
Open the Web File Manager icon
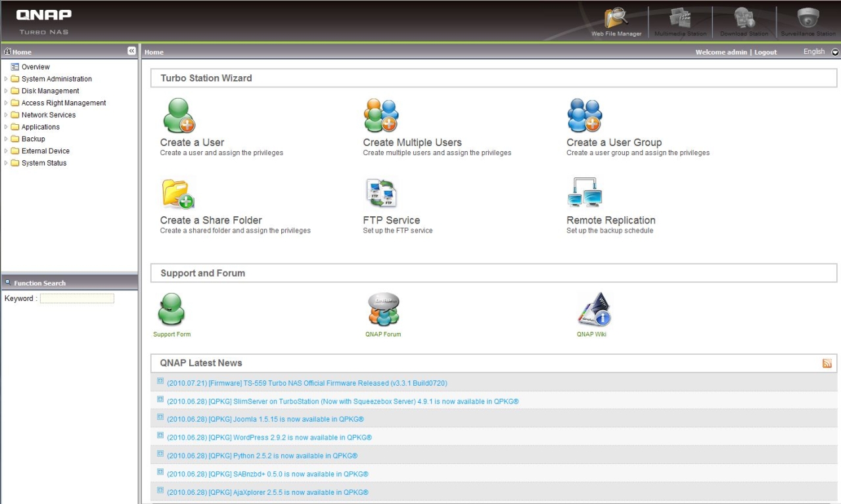click(x=616, y=19)
